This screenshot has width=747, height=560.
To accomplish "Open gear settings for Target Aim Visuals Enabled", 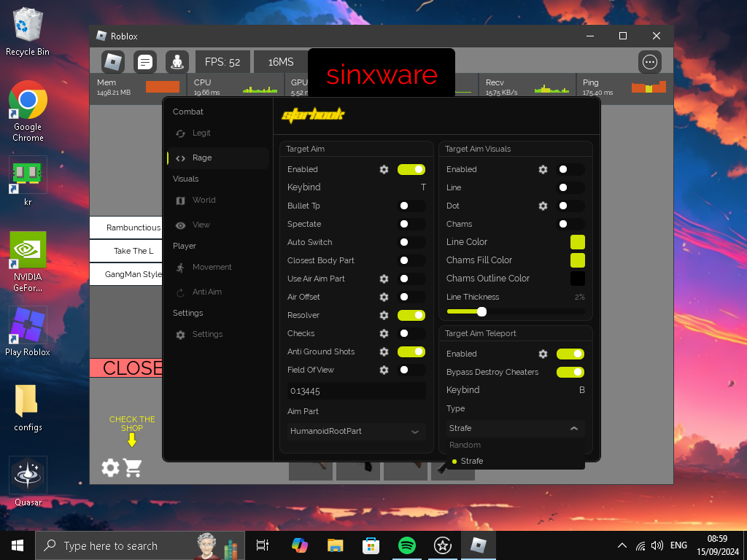I will 543,169.
